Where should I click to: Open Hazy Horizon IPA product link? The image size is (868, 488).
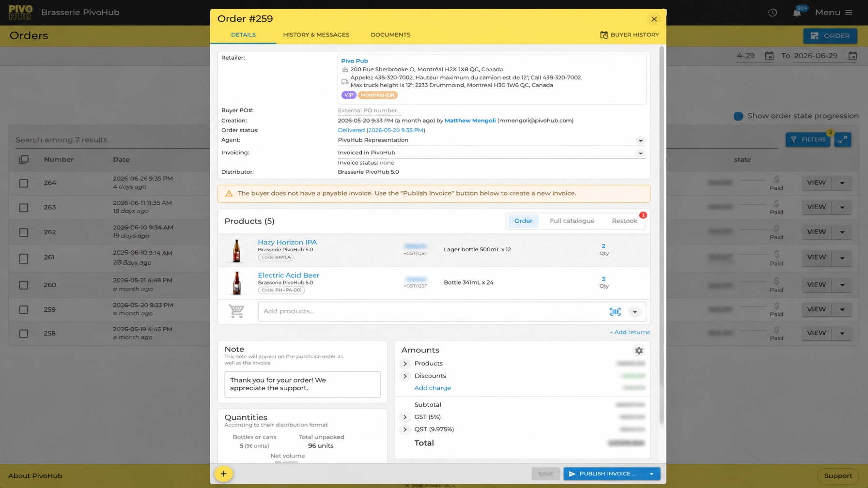287,242
